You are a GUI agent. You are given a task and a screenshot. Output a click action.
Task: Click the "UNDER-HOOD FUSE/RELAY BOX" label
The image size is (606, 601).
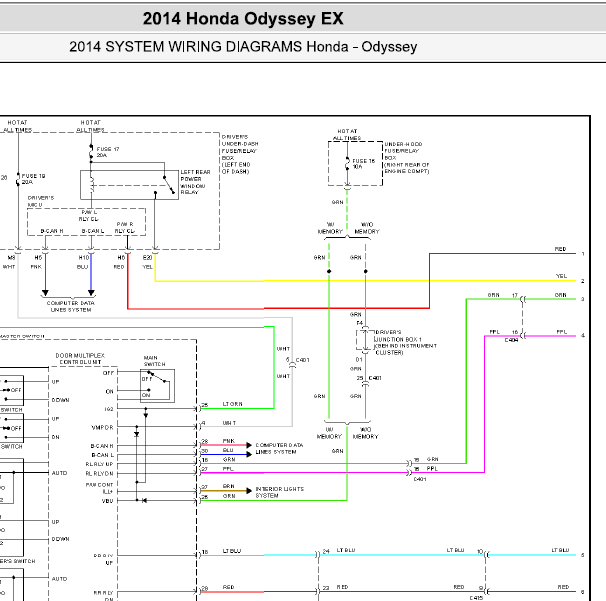pos(407,158)
